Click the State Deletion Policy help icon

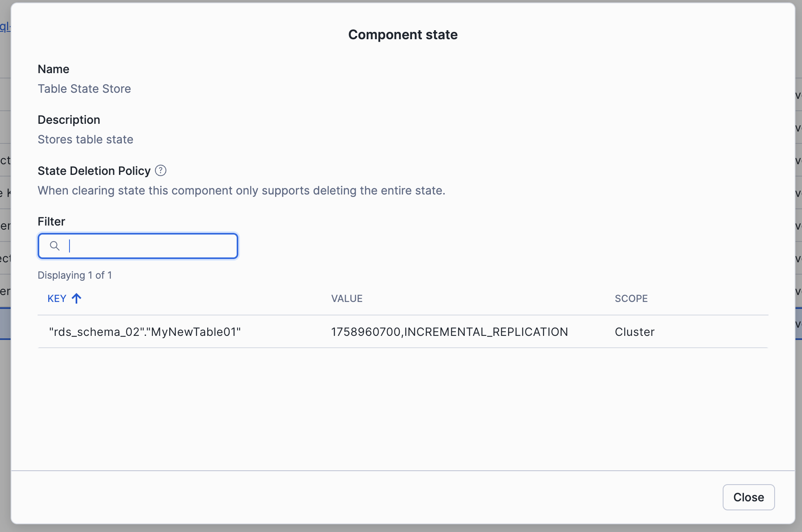point(161,170)
